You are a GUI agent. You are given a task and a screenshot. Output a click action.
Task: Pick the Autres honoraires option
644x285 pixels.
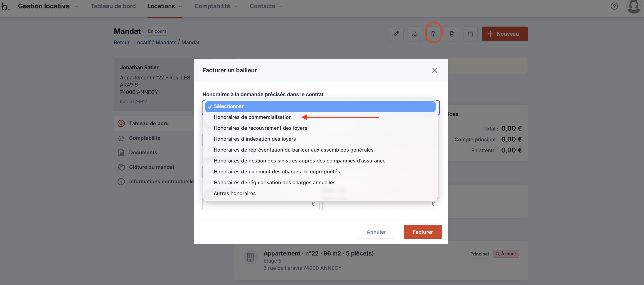234,193
